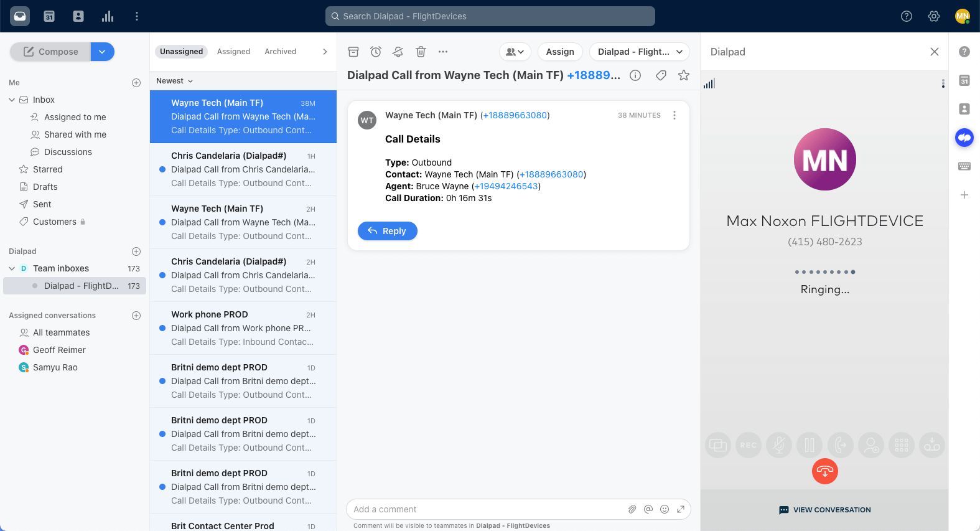Viewport: 980px width, 531px height.
Task: Add item to Me section with plus
Action: [136, 83]
